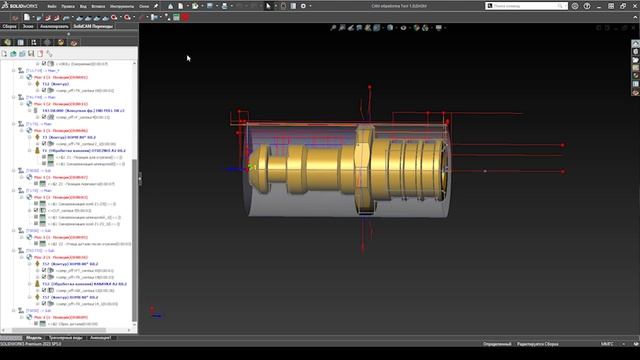
Task: Click the Home icon in the top toolbar
Action: tap(171, 6)
